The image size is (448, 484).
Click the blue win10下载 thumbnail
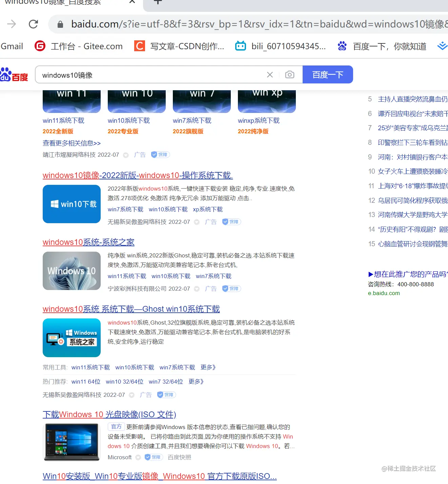72,204
